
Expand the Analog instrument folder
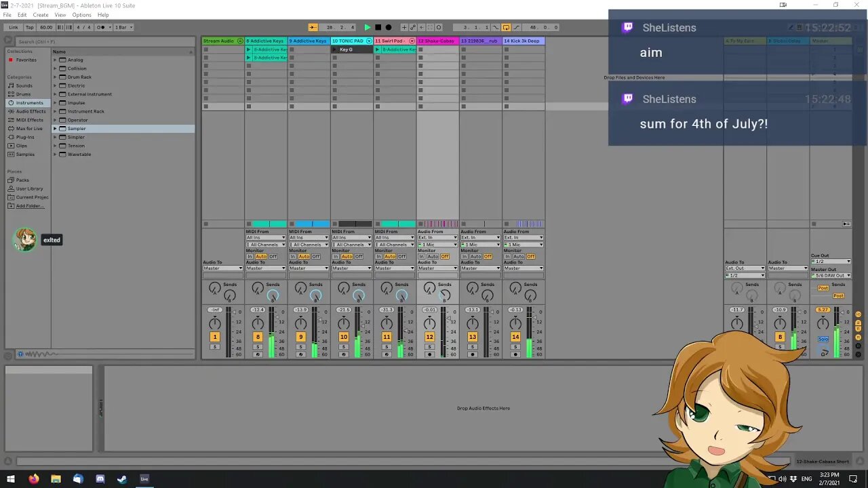(x=56, y=60)
